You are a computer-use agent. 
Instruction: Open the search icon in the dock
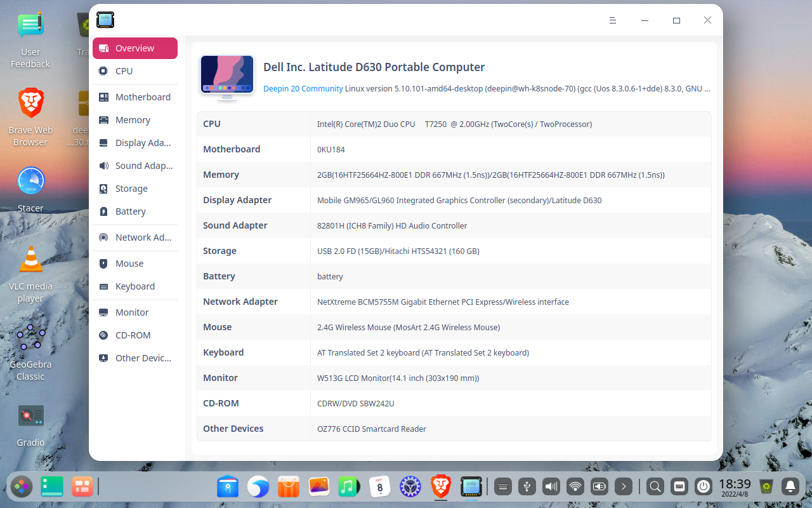[x=655, y=487]
